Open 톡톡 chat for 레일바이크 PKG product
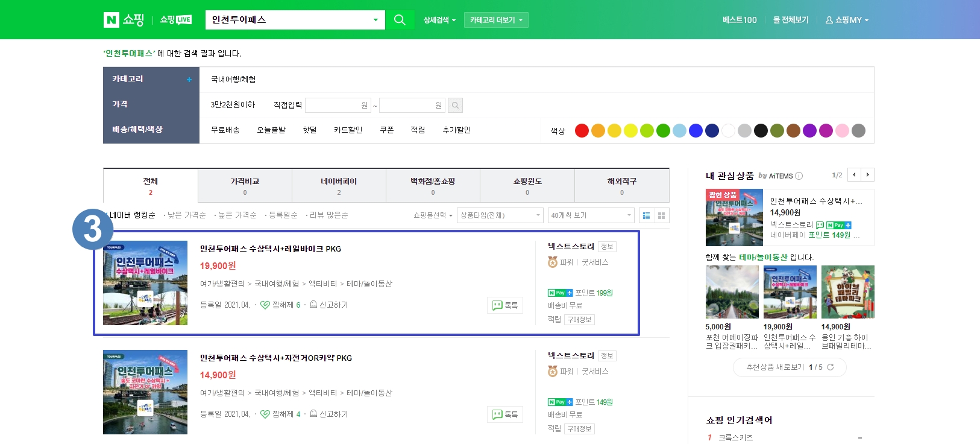980x444 pixels. (505, 305)
